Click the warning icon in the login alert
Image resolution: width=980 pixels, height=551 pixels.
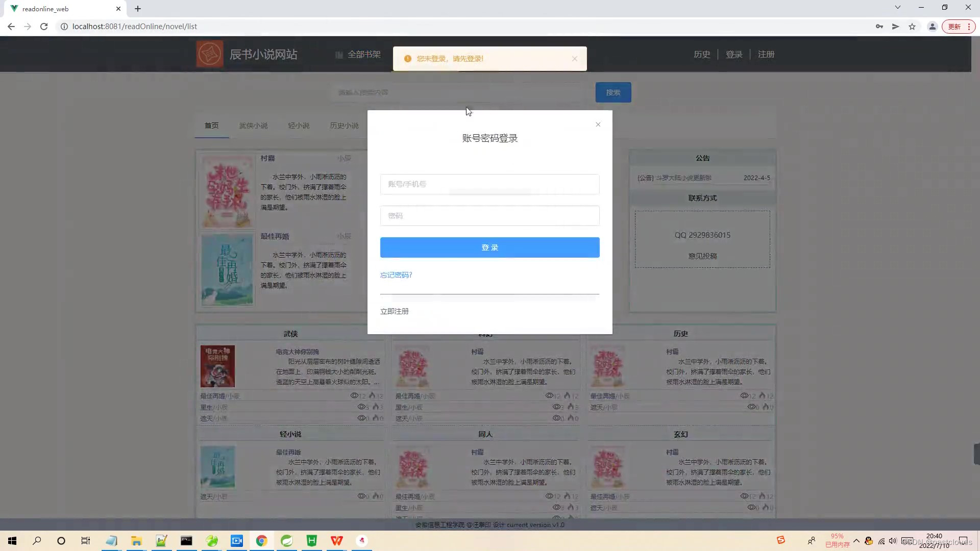[x=407, y=58]
